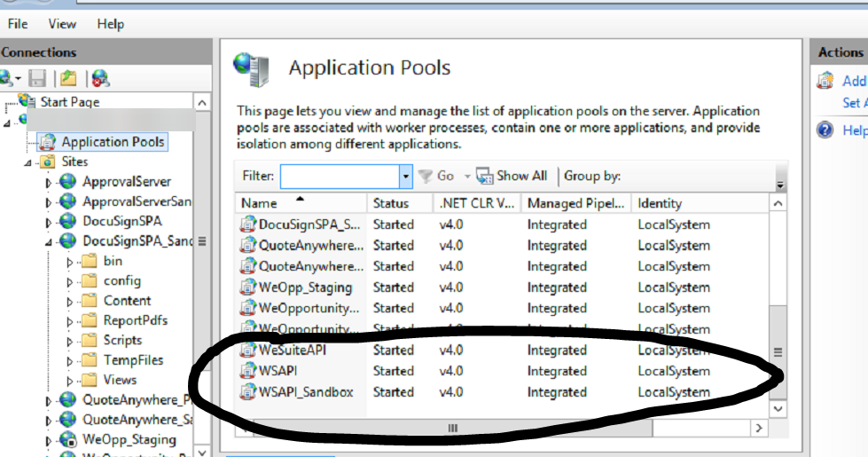
Task: Select Application Pools tree node
Action: coord(113,142)
